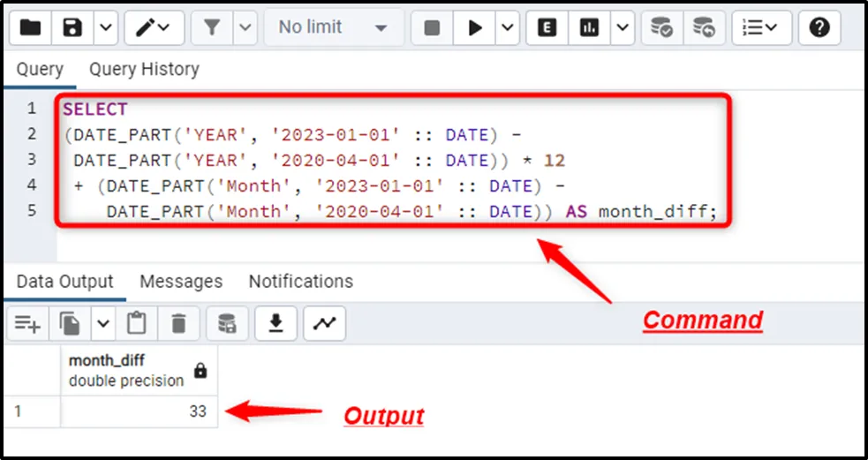868x460 pixels.
Task: Open the execute options dropdown arrow
Action: pos(507,28)
